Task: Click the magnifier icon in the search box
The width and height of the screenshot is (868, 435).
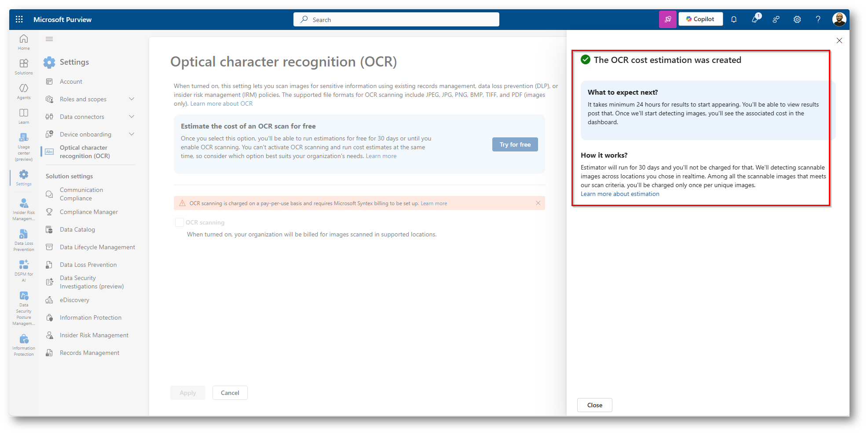Action: pyautogui.click(x=304, y=19)
